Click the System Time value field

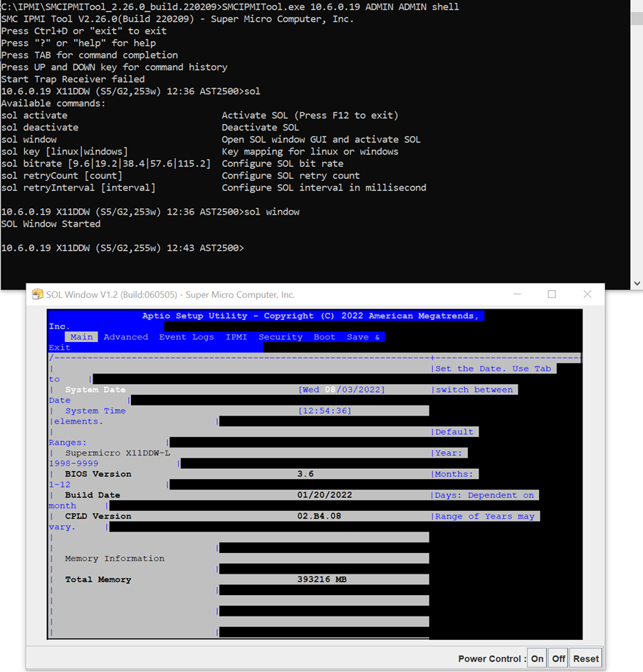pyautogui.click(x=325, y=410)
